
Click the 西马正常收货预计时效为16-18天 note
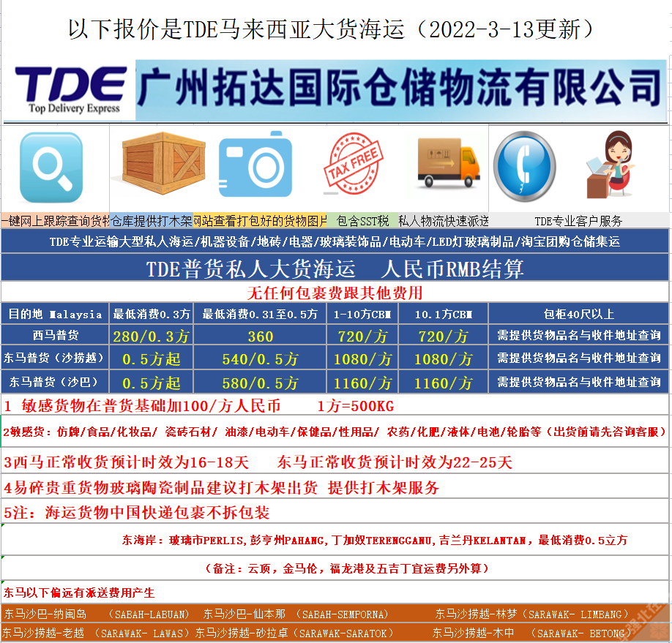126,462
